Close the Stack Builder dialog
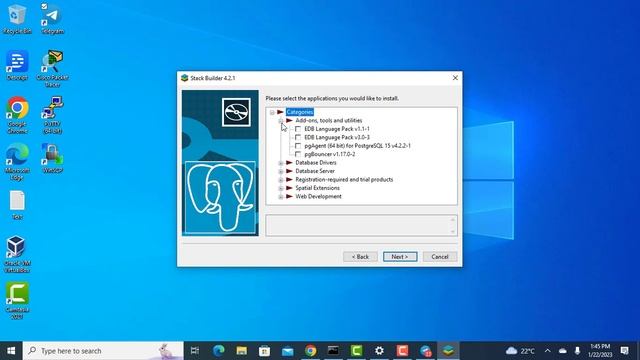640x360 pixels. [x=455, y=78]
